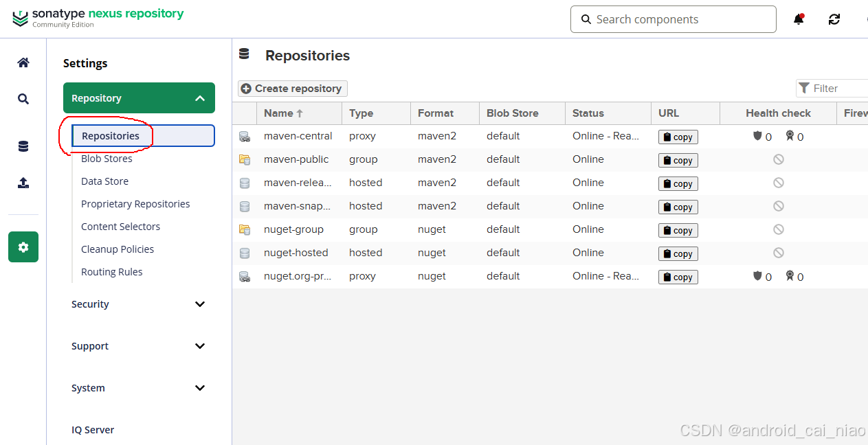Viewport: 868px width, 445px height.
Task: Copy the maven-releases URL
Action: pos(678,183)
